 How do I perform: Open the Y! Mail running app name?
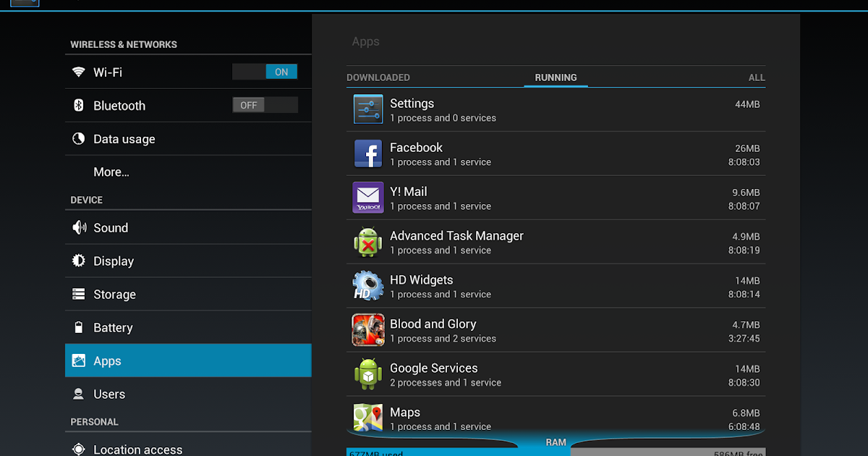tap(408, 192)
